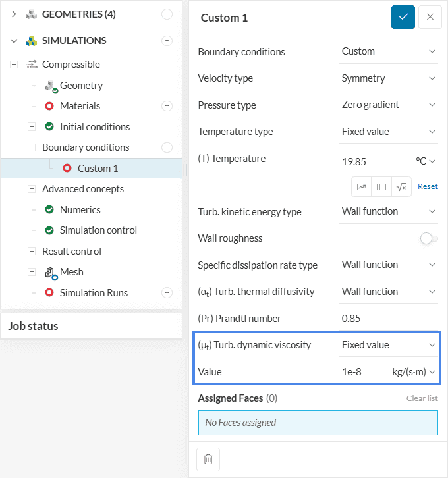This screenshot has width=448, height=478.
Task: Select Simulation control in the tree
Action: (98, 230)
